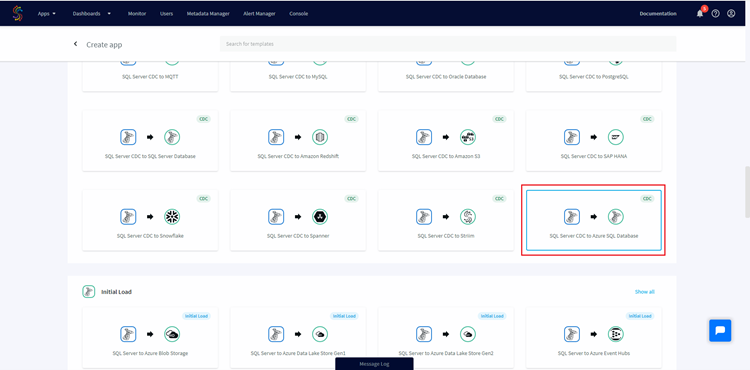Click Azure SQL Database target icon
This screenshot has width=750, height=370.
[616, 217]
